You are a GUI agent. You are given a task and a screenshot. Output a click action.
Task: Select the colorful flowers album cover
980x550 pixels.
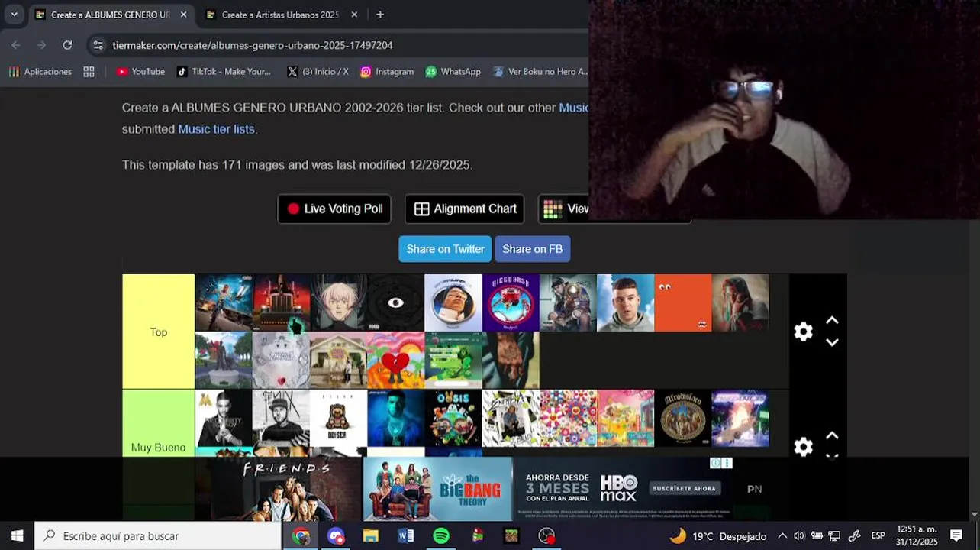pos(568,419)
